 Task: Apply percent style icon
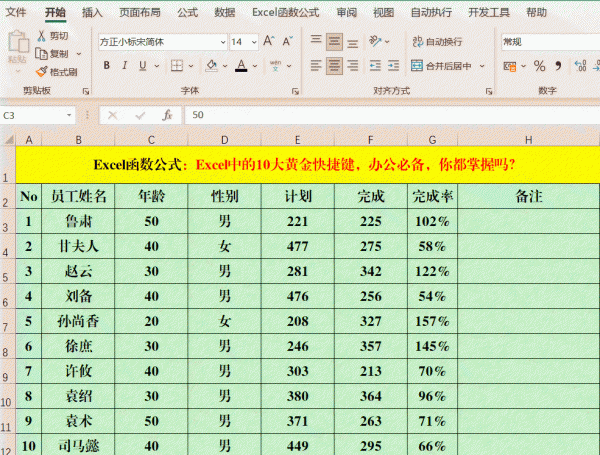coord(540,66)
